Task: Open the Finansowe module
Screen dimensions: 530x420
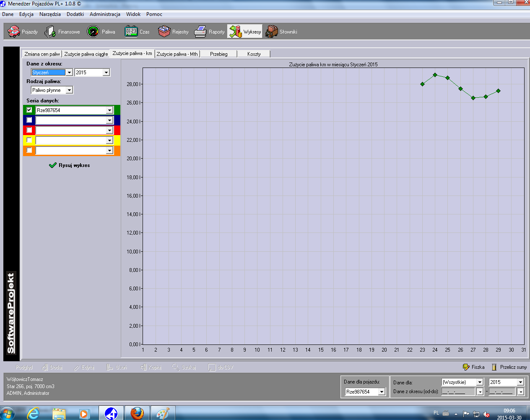Action: pos(62,32)
